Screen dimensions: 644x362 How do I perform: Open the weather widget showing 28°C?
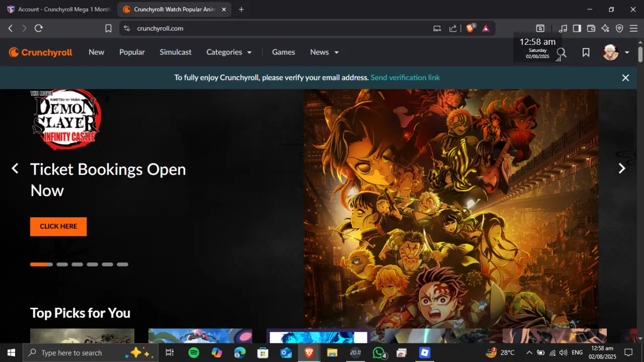tap(500, 353)
